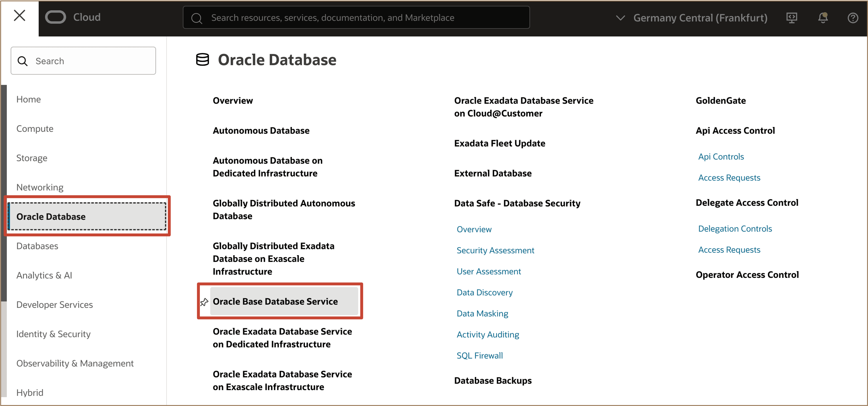Select Oracle Database in left navigation

tap(51, 217)
